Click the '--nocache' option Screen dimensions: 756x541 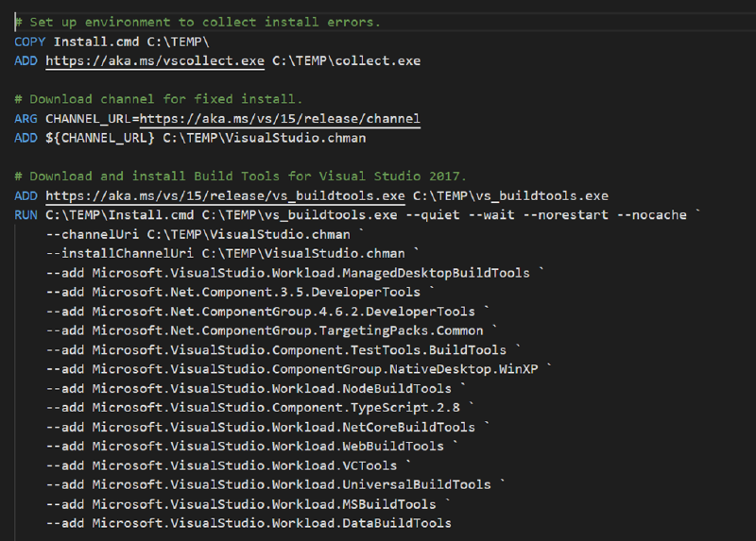[651, 215]
